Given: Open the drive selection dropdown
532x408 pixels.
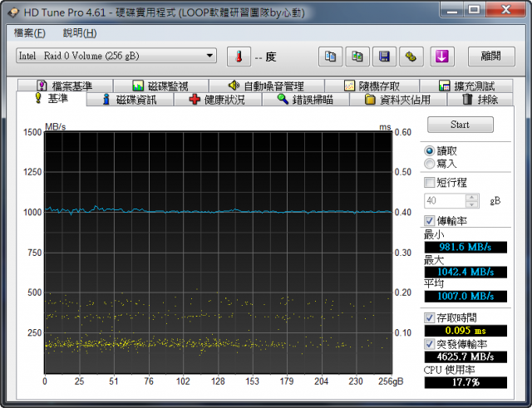Looking at the screenshot, I should (x=116, y=56).
